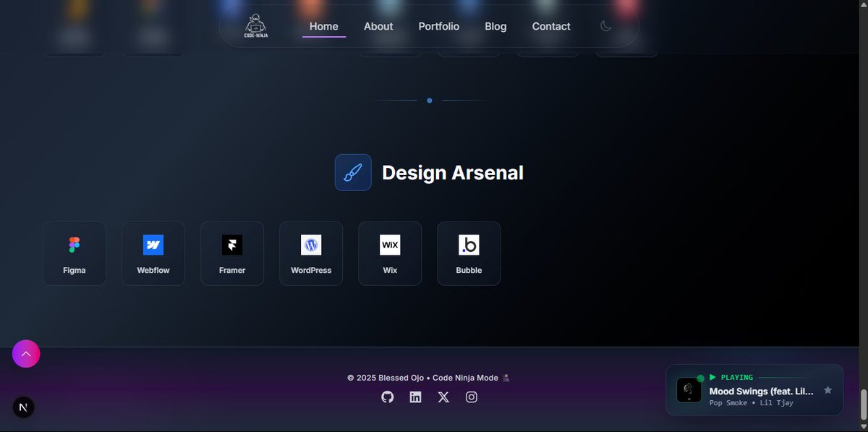
Task: Open the About page
Action: 378,27
